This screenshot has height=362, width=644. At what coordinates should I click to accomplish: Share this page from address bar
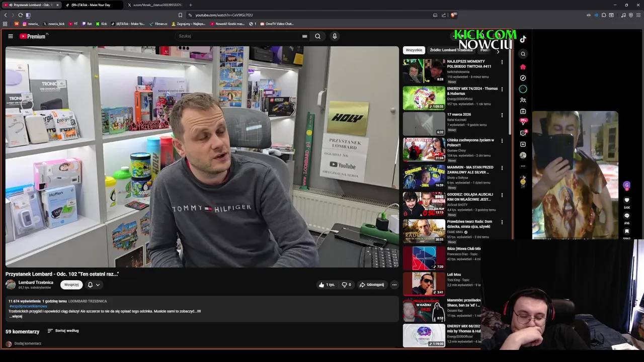coord(444,15)
